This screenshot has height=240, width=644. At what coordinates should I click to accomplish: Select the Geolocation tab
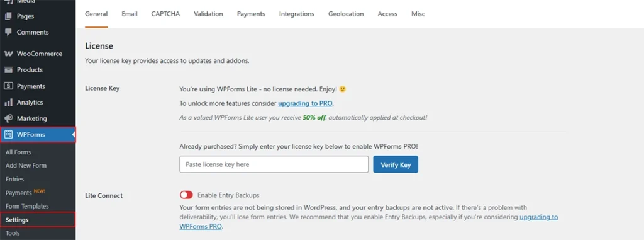pyautogui.click(x=346, y=14)
